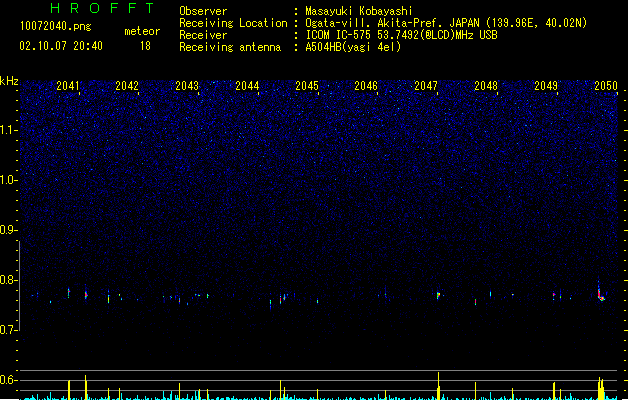Screen dimensions: 629x400
Task: Click the 2048 time axis marker
Action: 486,86
